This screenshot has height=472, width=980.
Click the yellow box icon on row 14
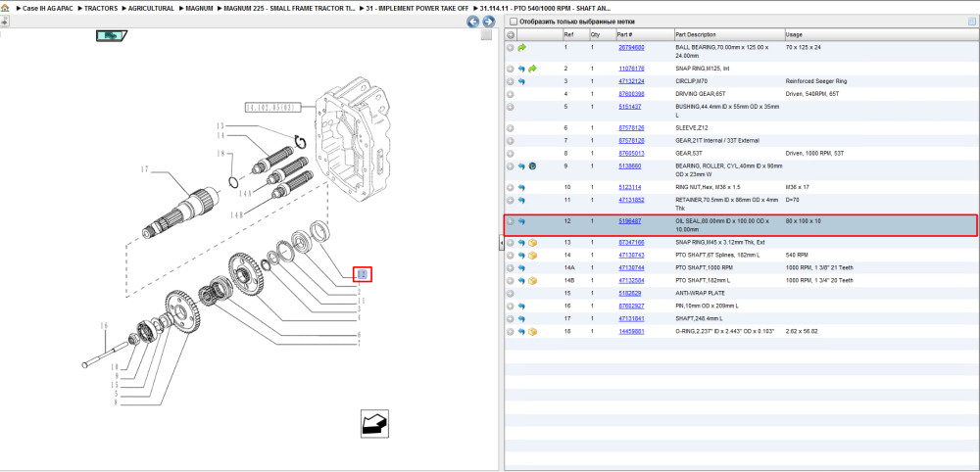point(532,256)
